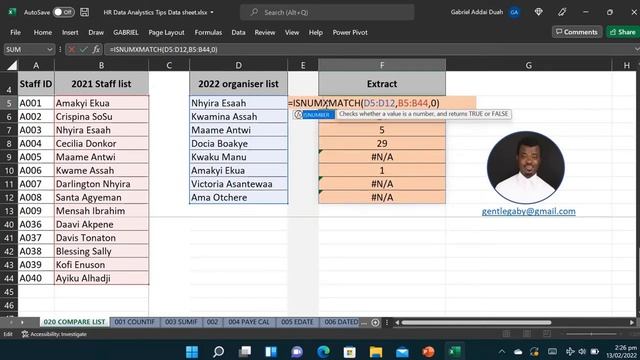Switch to the Home ribbon tab
640x360 pixels.
click(43, 32)
